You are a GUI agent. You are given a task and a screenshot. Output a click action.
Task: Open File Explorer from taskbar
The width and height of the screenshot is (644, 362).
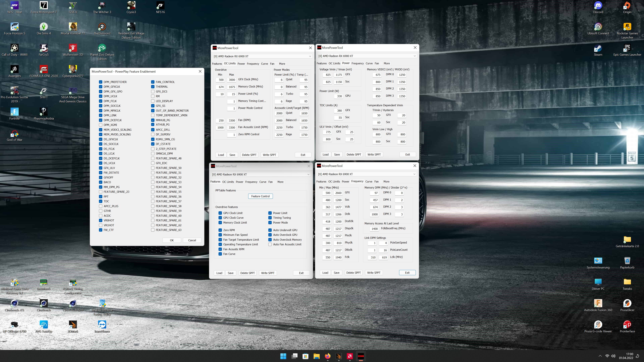(x=316, y=356)
